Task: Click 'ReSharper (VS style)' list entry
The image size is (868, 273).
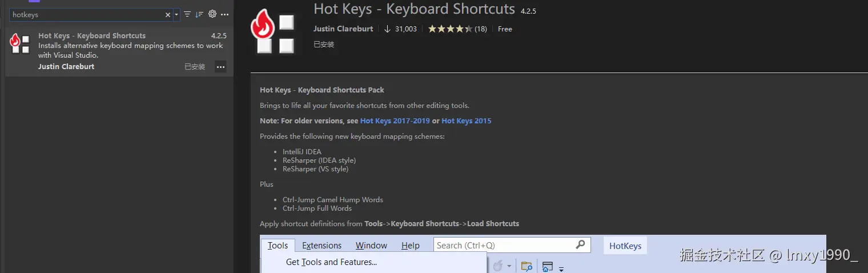Action: [315, 169]
